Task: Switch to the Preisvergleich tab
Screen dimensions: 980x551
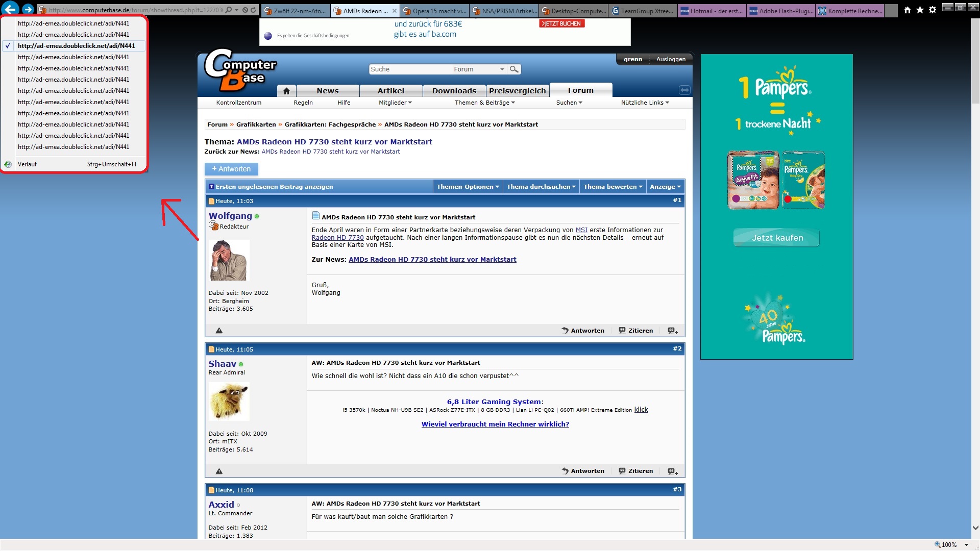Action: pos(517,91)
